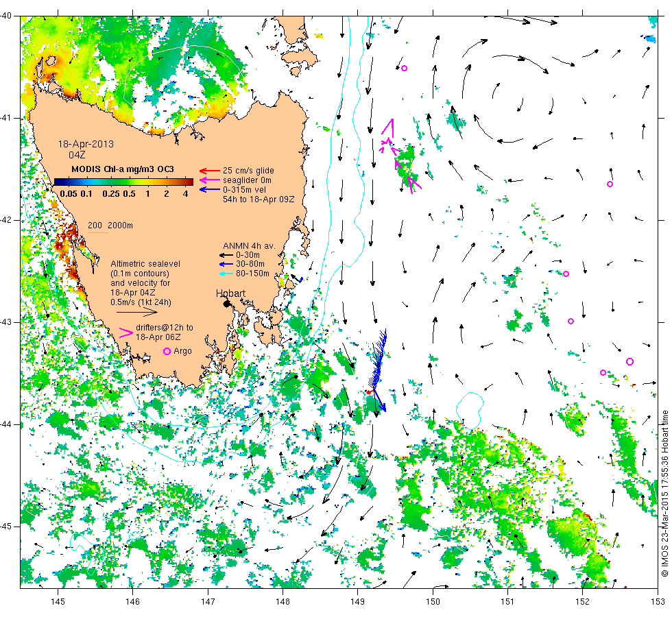Click the blue arrow beside '30-80m'

click(226, 264)
